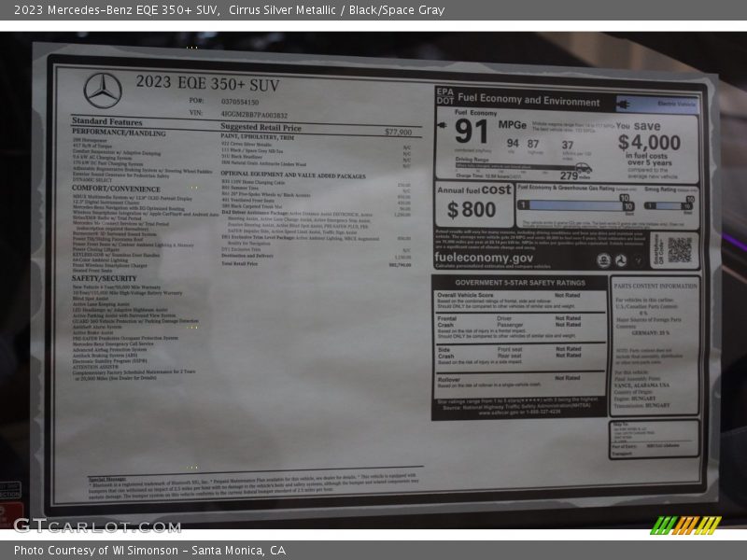Image resolution: width=747 pixels, height=560 pixels.
Task: Select the VIN number text
Action: [254, 115]
